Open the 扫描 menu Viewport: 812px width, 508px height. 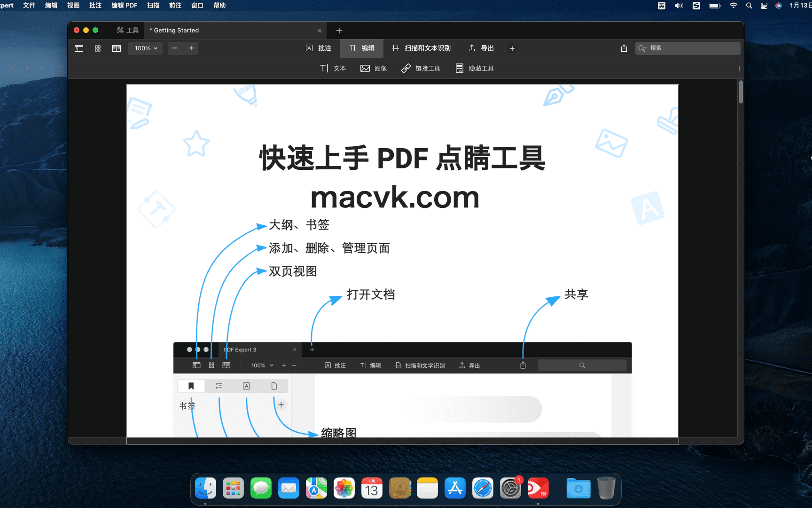click(x=153, y=6)
